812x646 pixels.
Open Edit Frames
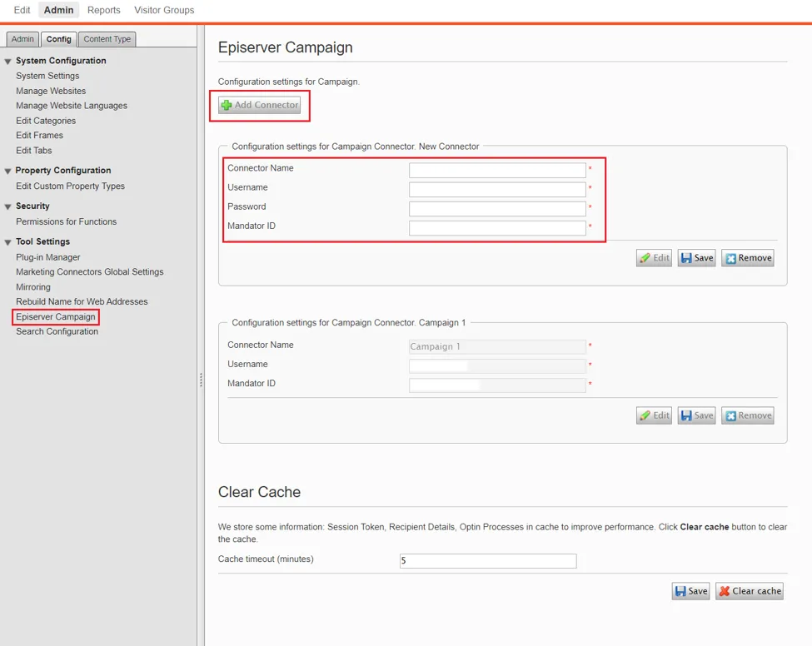tap(39, 135)
